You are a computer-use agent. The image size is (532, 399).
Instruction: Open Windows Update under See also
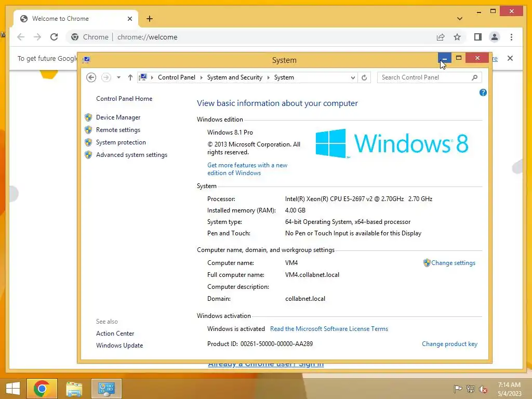(119, 345)
